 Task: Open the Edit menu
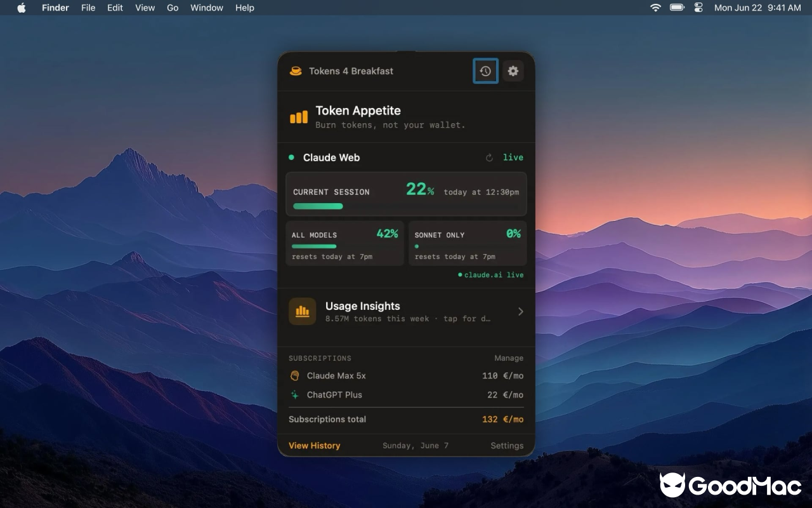coord(115,8)
